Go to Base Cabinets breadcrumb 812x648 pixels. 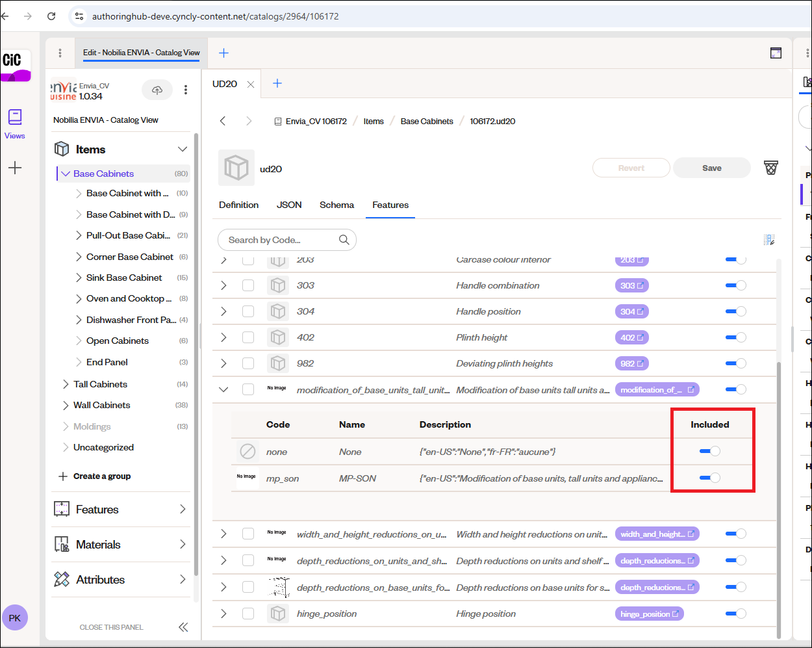(x=427, y=121)
